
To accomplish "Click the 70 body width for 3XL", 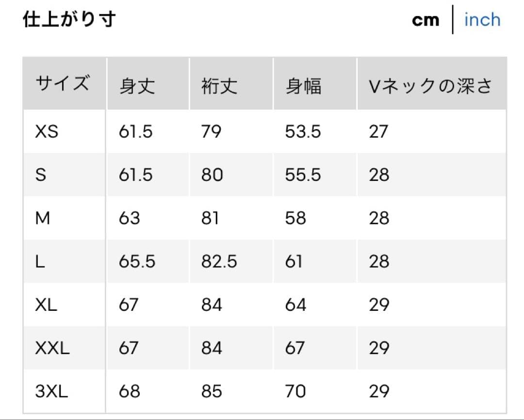I will 295,391.
